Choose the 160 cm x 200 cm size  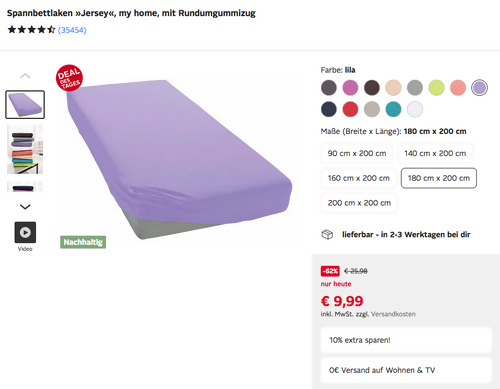pyautogui.click(x=359, y=178)
